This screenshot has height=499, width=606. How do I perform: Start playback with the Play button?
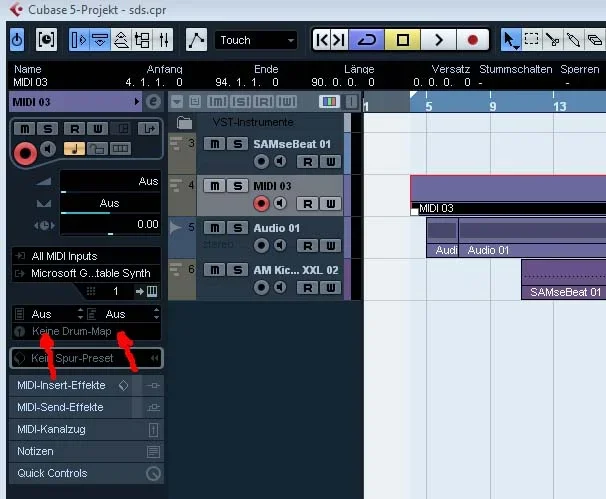tap(438, 39)
